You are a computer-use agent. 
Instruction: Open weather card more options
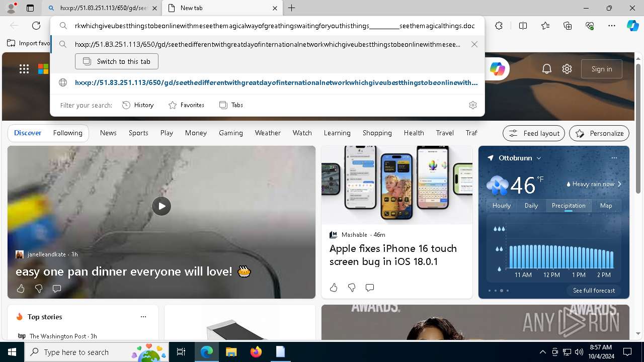click(614, 158)
